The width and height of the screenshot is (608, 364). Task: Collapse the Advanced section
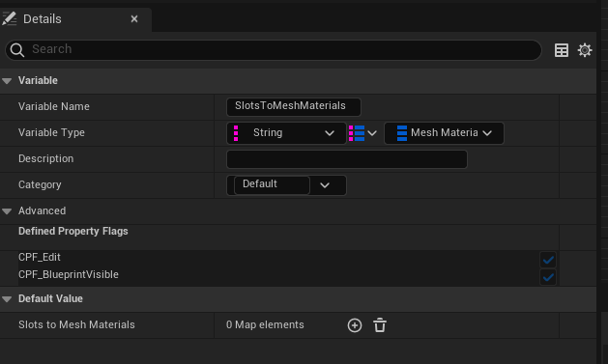7,211
